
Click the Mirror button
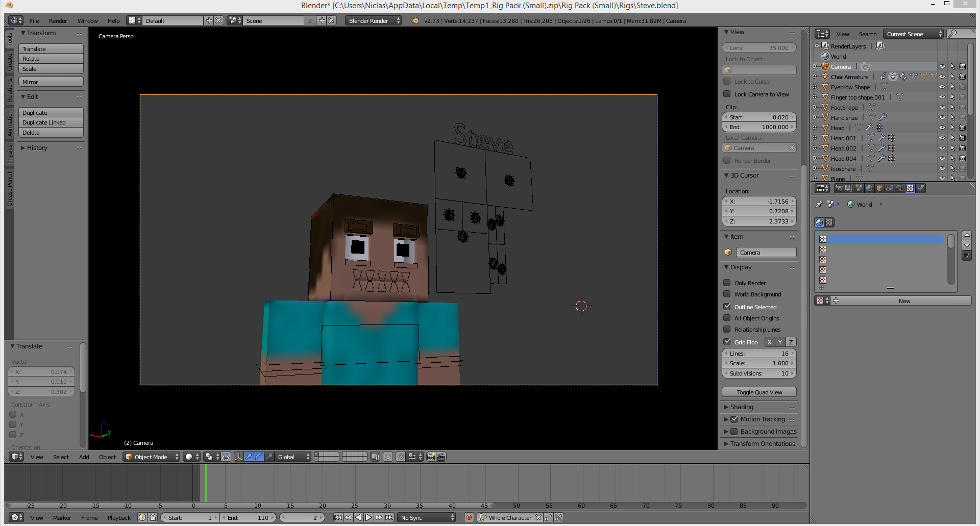[51, 82]
